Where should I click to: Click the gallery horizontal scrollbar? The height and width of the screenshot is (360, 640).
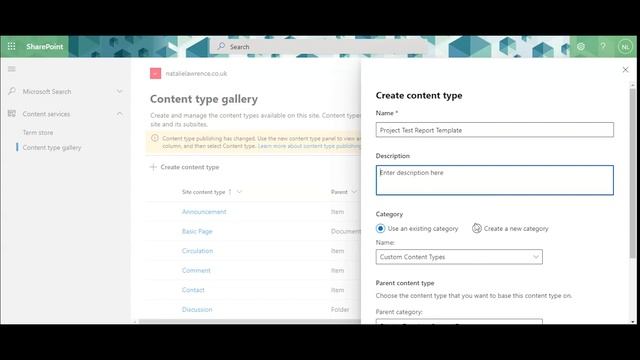(249, 322)
